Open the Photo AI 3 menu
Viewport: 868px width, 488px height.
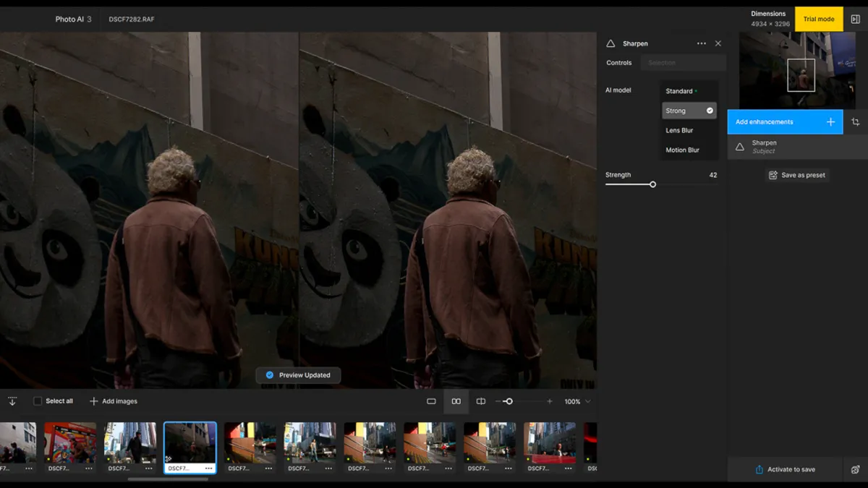pyautogui.click(x=72, y=19)
